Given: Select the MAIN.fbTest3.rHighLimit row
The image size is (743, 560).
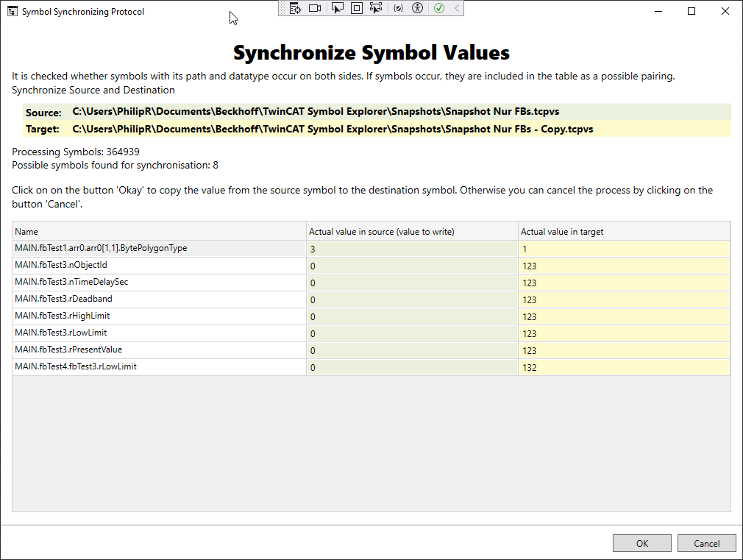Looking at the screenshot, I should [371, 316].
